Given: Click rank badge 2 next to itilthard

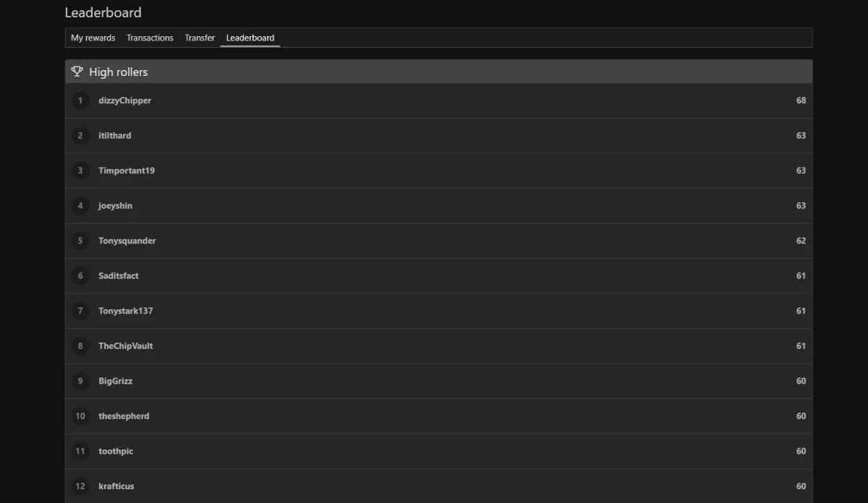Looking at the screenshot, I should click(80, 136).
